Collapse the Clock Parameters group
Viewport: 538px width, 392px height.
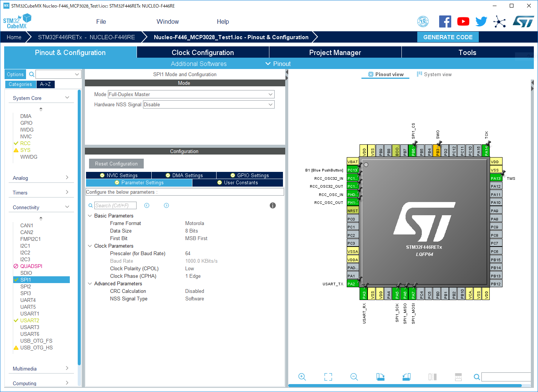pyautogui.click(x=90, y=246)
